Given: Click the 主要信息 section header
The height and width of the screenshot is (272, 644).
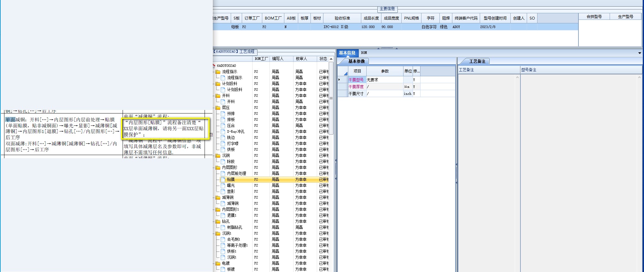Looking at the screenshot, I should 387,9.
